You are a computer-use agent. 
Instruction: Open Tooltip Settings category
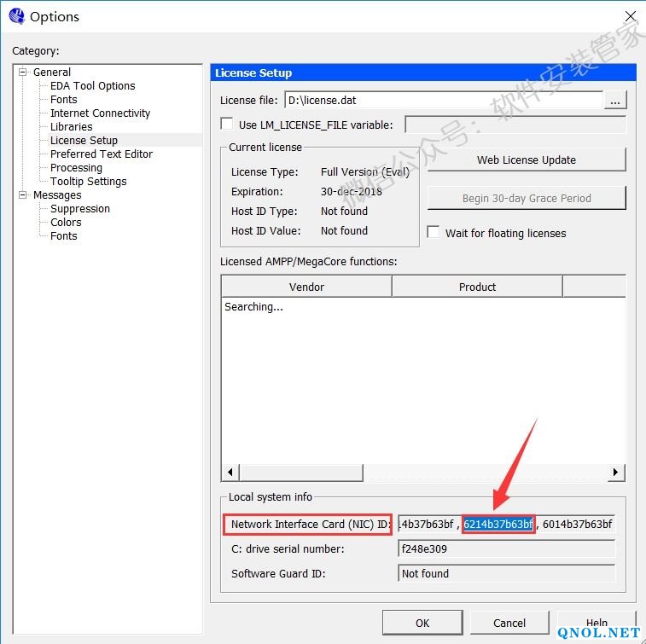pyautogui.click(x=88, y=182)
